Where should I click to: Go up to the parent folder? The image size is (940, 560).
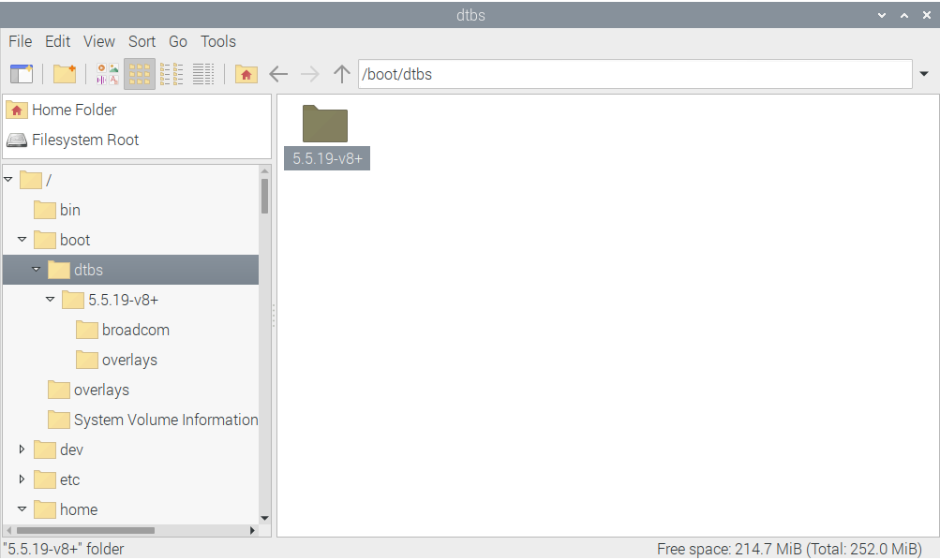tap(342, 74)
